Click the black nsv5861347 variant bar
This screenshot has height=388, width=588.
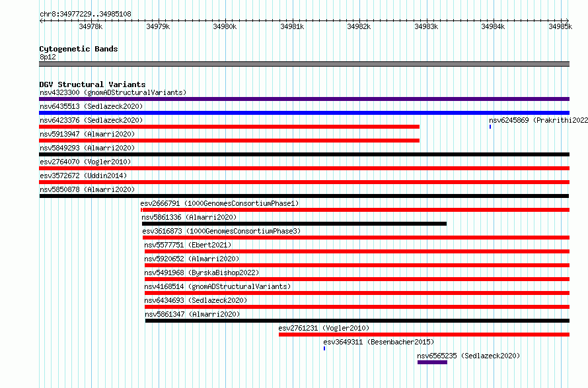pyautogui.click(x=357, y=321)
